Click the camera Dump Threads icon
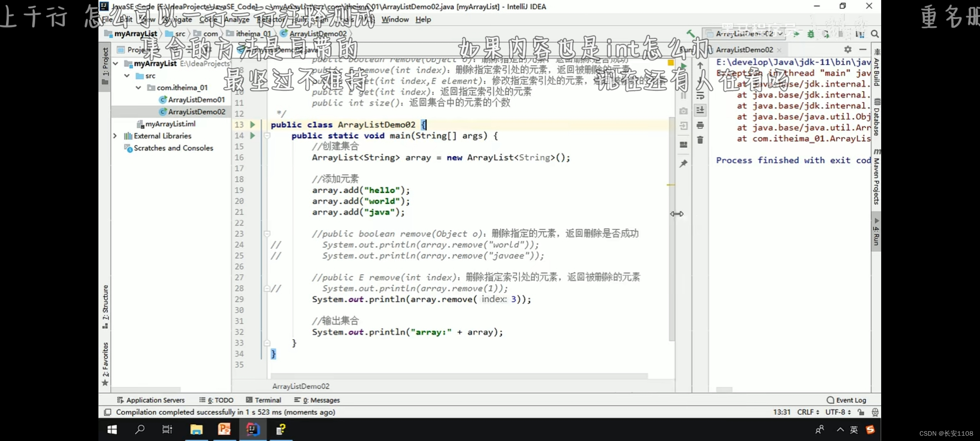Image resolution: width=980 pixels, height=441 pixels. (x=684, y=111)
